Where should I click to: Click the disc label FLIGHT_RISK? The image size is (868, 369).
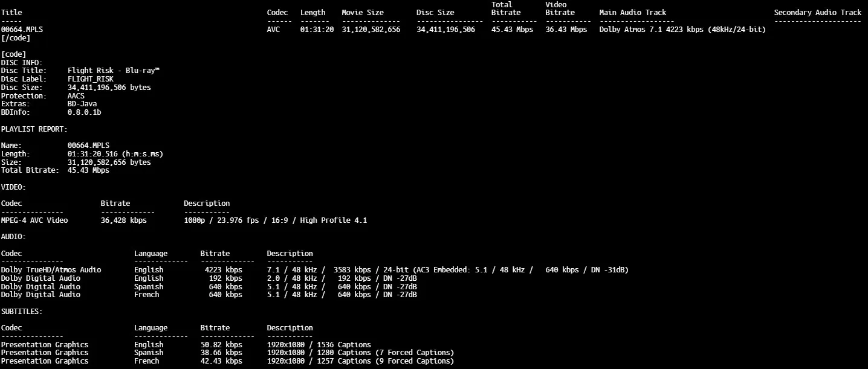pyautogui.click(x=90, y=79)
